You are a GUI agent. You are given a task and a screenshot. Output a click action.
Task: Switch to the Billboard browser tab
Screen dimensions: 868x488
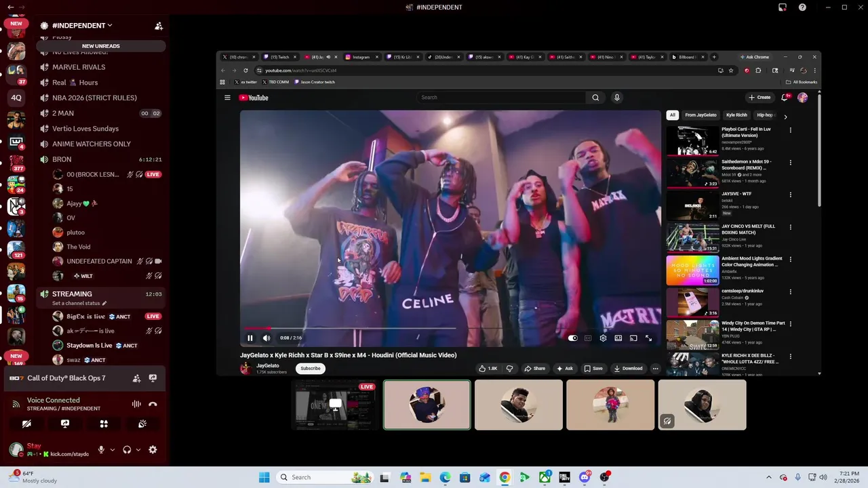coord(688,57)
